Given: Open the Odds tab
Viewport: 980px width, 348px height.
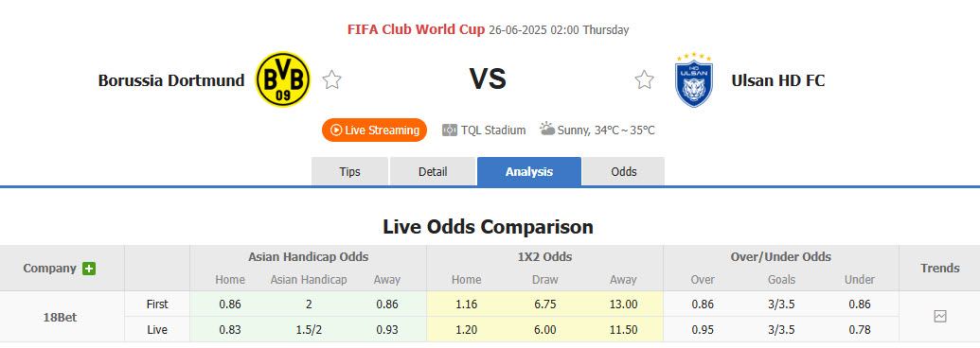Looking at the screenshot, I should click(624, 171).
